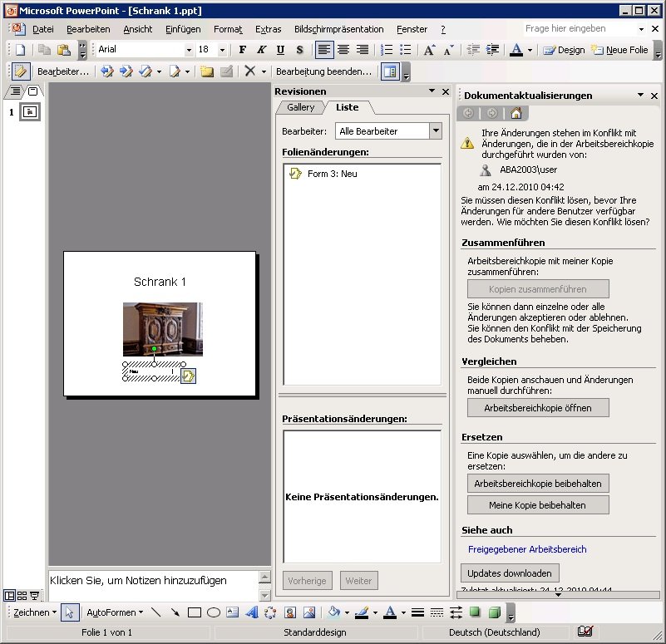Screen dimensions: 666x644
Task: Open the Freigegebener Arbeitsbereich link
Action: point(527,549)
